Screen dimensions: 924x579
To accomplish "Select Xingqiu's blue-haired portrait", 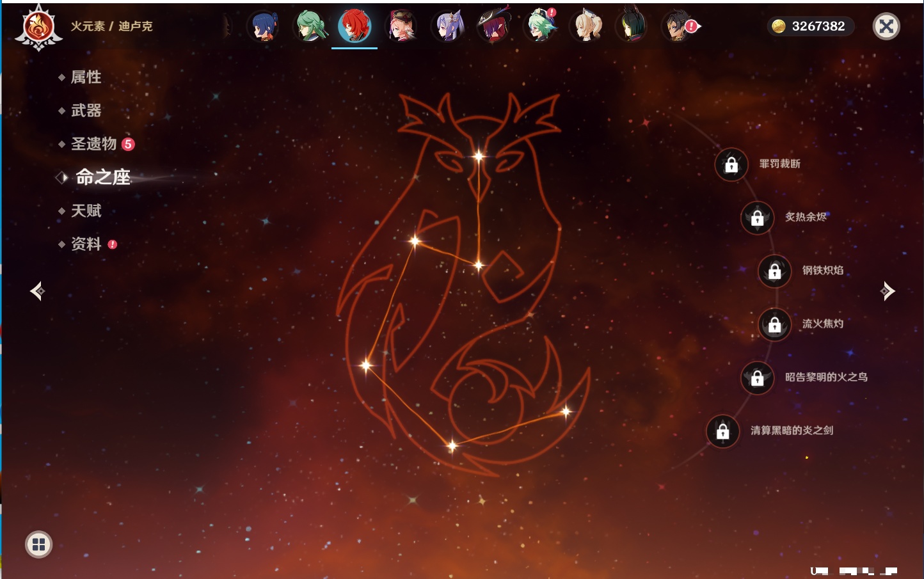I will [263, 26].
